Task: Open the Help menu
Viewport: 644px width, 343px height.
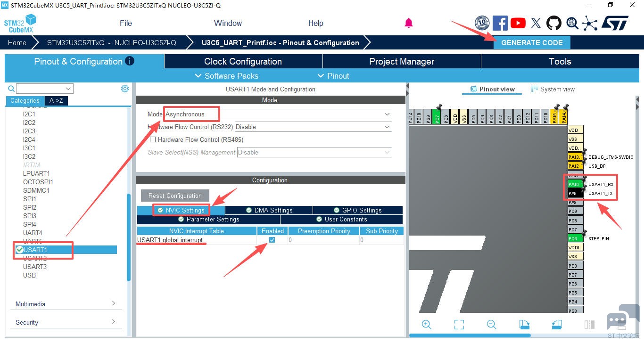Action: point(316,23)
